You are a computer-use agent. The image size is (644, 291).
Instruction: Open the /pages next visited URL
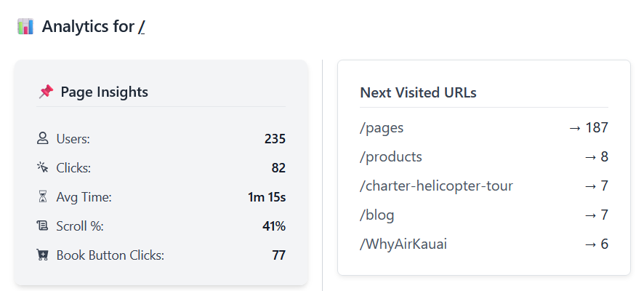(x=382, y=128)
